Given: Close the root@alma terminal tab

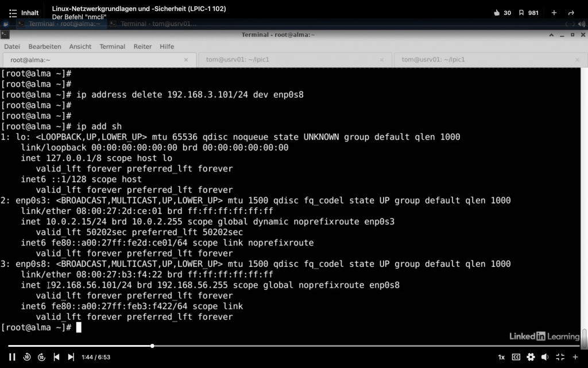Looking at the screenshot, I should 186,60.
